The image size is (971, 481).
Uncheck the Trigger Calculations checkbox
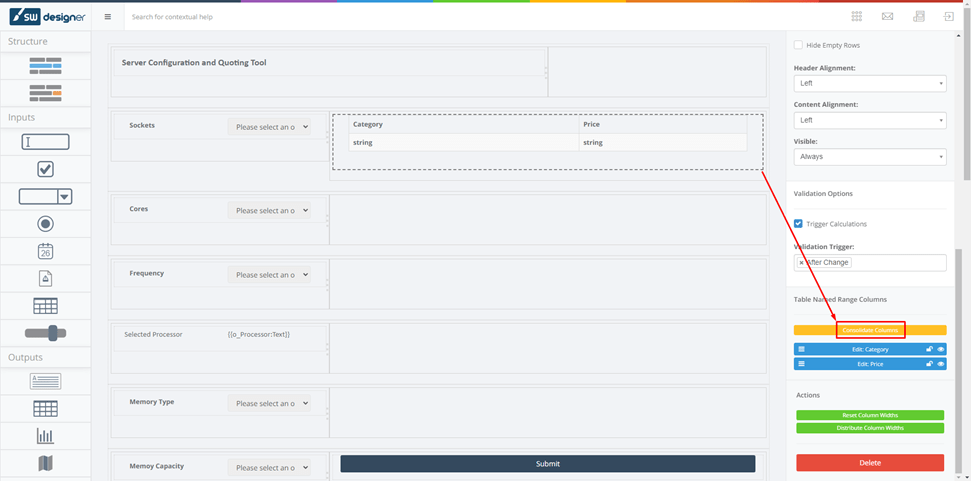798,224
